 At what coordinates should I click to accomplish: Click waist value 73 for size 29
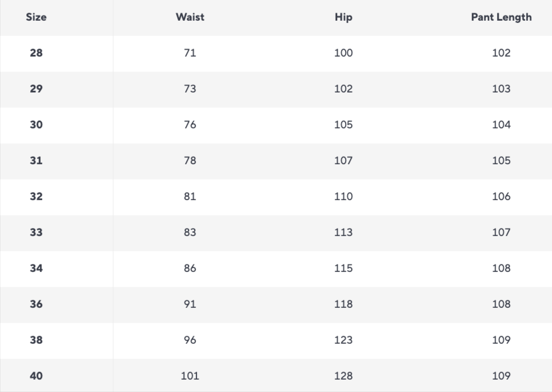(190, 89)
